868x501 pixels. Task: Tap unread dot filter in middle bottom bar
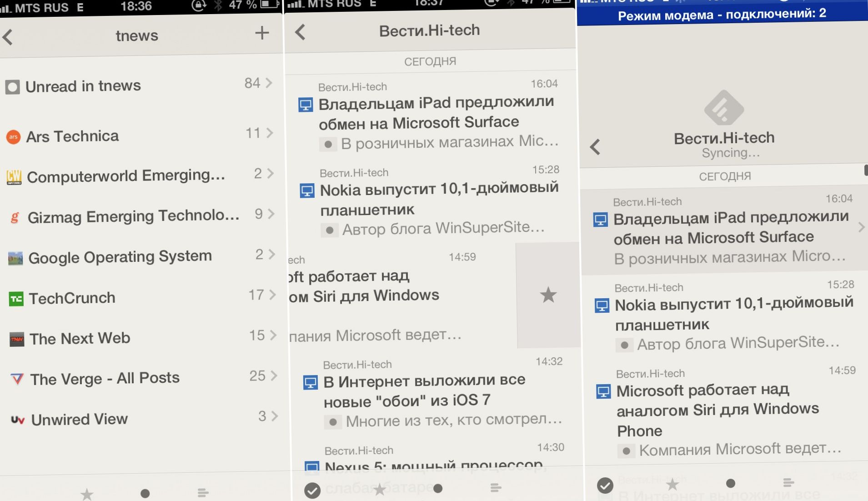pos(438,488)
